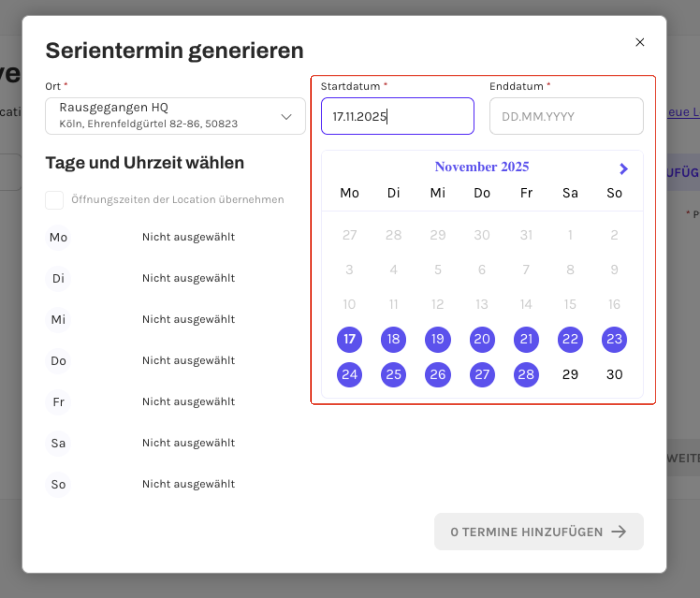Click the Enddatum input field
Screen dimensions: 700x598
[566, 116]
